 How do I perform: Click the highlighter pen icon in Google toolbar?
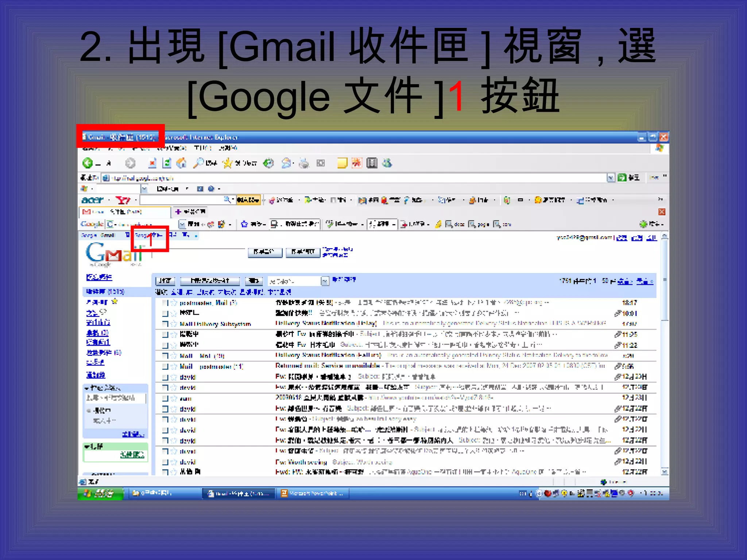(438, 224)
